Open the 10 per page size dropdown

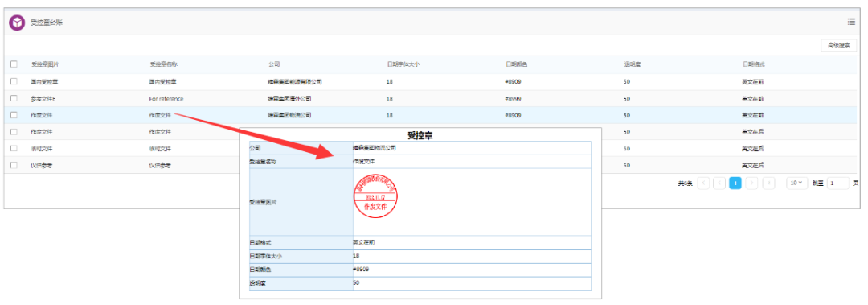[797, 183]
